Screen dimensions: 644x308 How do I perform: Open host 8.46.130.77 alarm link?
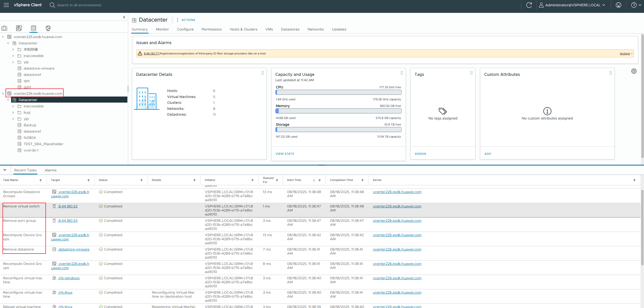pos(151,53)
